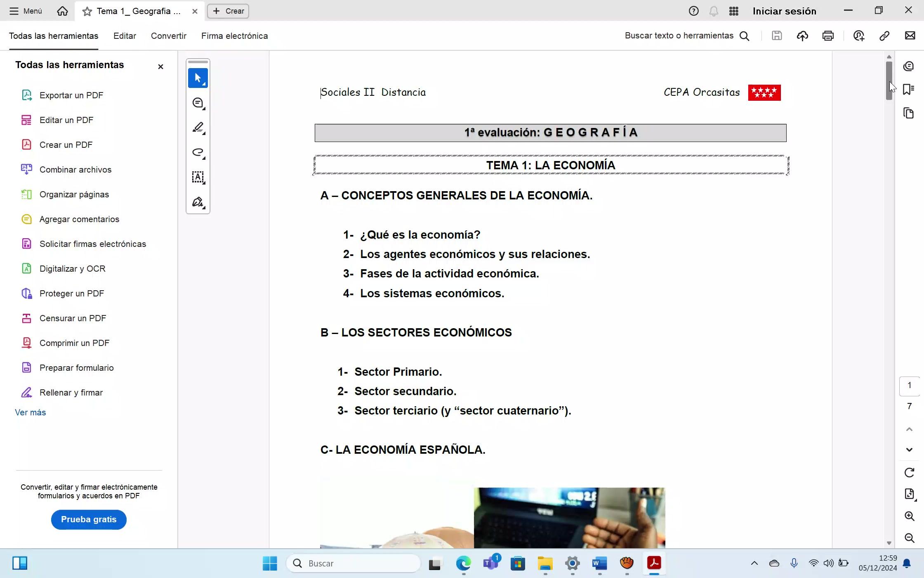Choose the freehand draw loop tool
The image size is (924, 578).
(x=198, y=152)
